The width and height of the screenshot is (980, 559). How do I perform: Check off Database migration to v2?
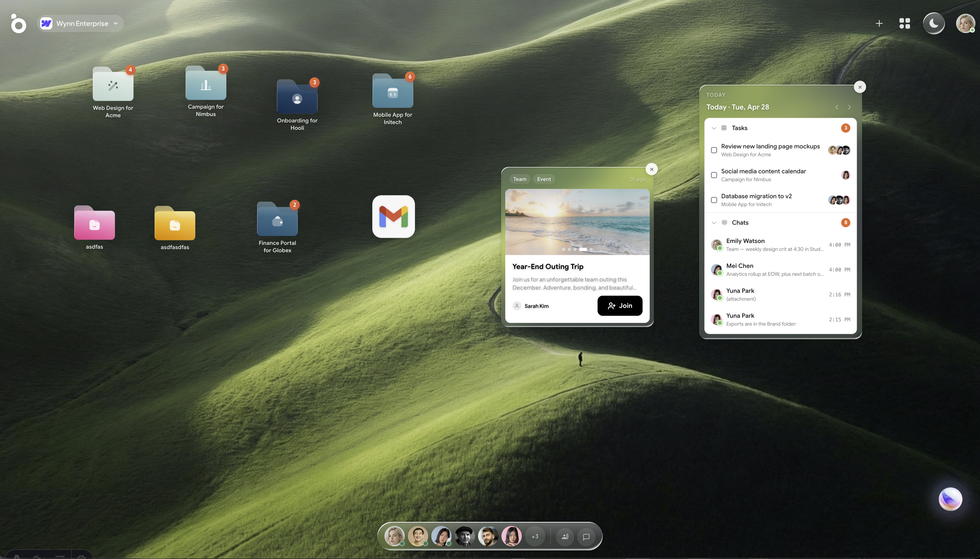pyautogui.click(x=714, y=200)
